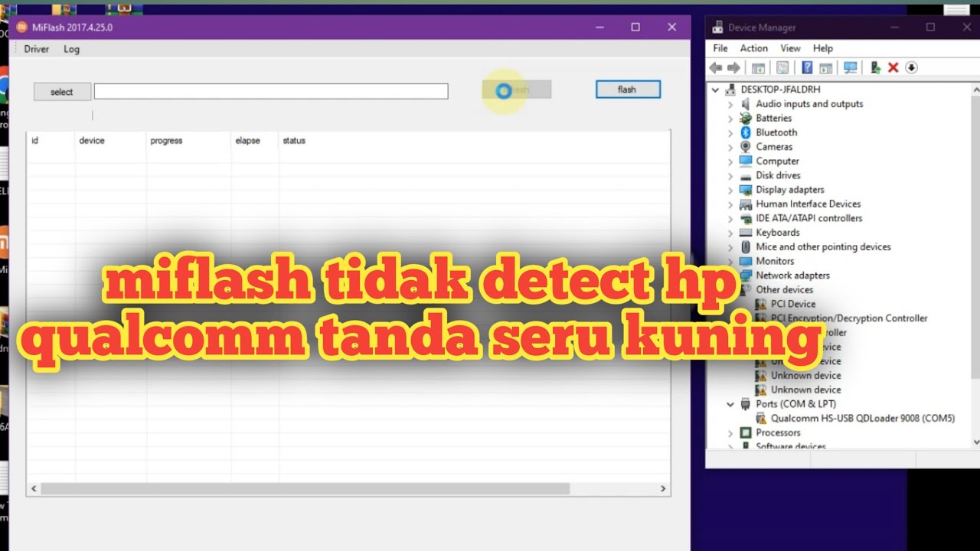Select Qualcomm HS-USB QDLoader 9008 (COM5)
Viewport: 980px width, 551px height.
coord(863,419)
